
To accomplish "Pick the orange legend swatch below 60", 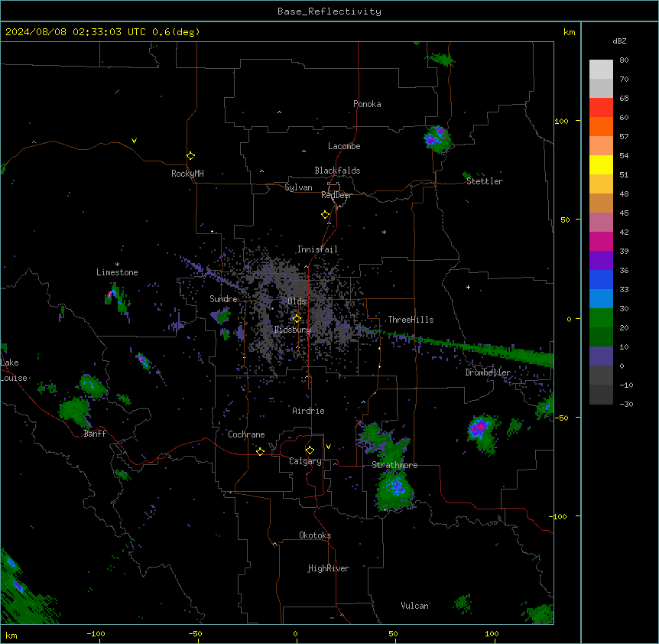I will point(601,126).
